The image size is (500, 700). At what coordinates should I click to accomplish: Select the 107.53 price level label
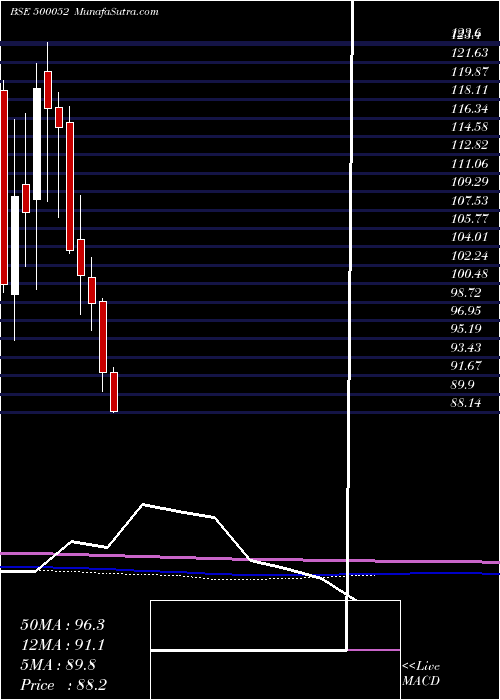click(x=470, y=200)
